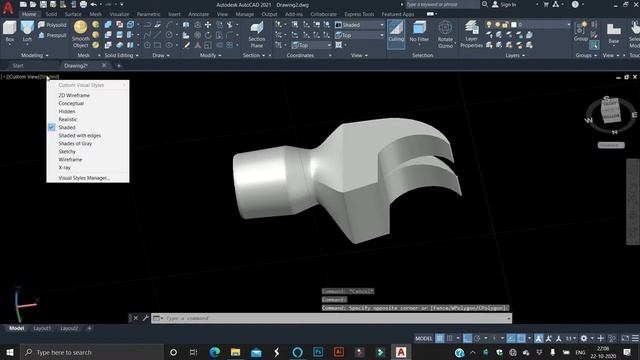Expand the Solid Editing panel
The image size is (640, 360).
click(122, 55)
